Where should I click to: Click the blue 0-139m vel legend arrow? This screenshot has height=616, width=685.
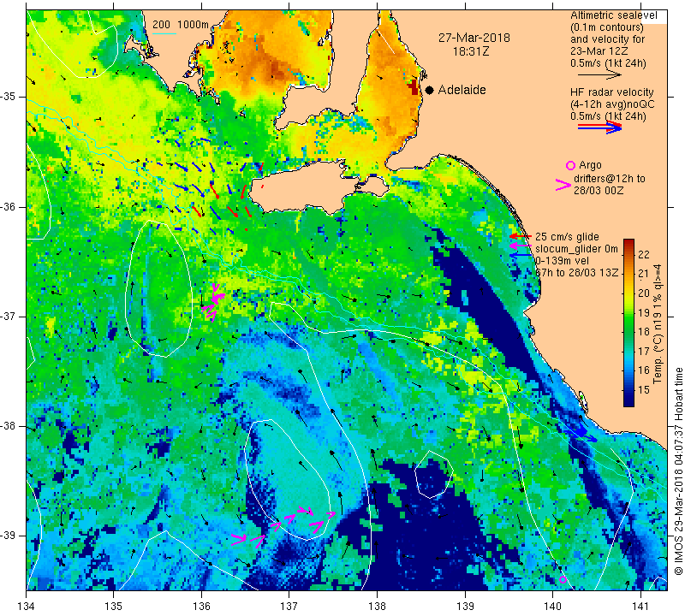(520, 255)
